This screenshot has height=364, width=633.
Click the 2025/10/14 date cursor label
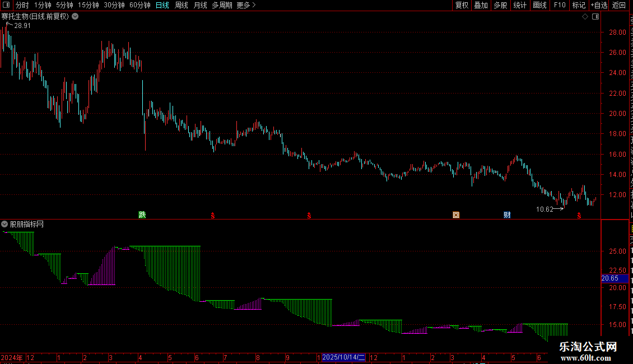click(343, 357)
